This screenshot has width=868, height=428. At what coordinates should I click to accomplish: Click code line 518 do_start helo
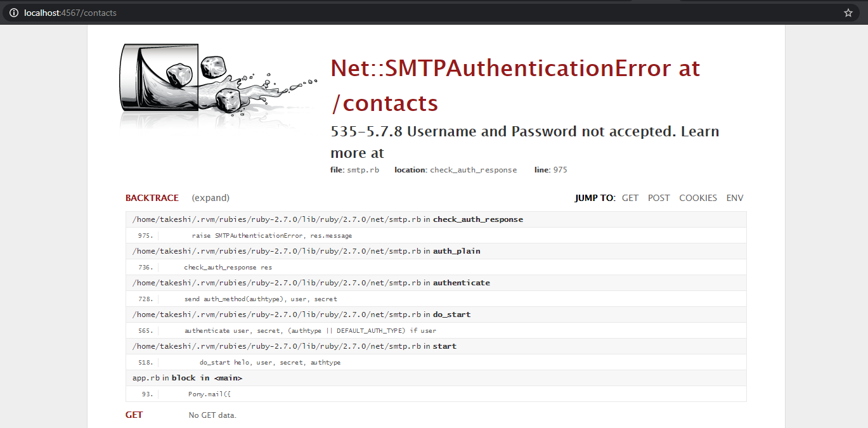[x=436, y=362]
